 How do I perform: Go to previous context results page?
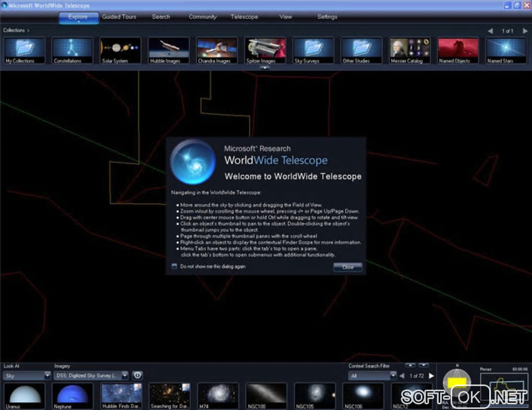pos(402,376)
